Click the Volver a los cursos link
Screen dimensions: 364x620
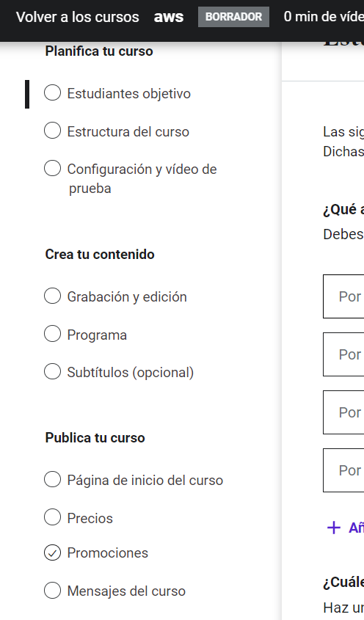pyautogui.click(x=78, y=17)
